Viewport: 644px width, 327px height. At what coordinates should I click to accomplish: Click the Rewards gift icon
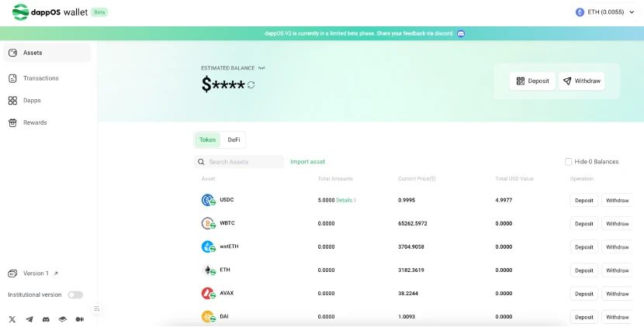point(12,122)
